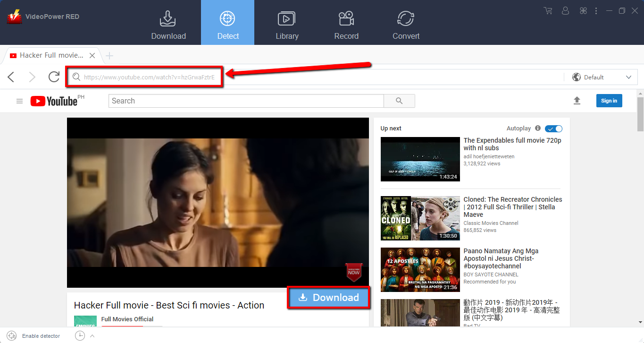Screen dimensions: 644x343
Task: Open the user account icon
Action: [x=566, y=11]
